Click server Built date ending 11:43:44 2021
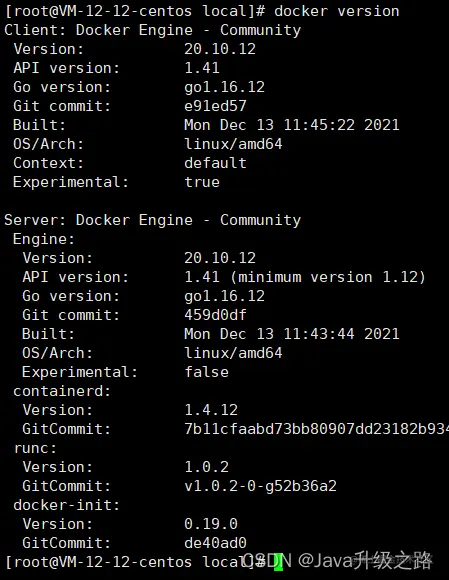The image size is (449, 580). pos(292,334)
